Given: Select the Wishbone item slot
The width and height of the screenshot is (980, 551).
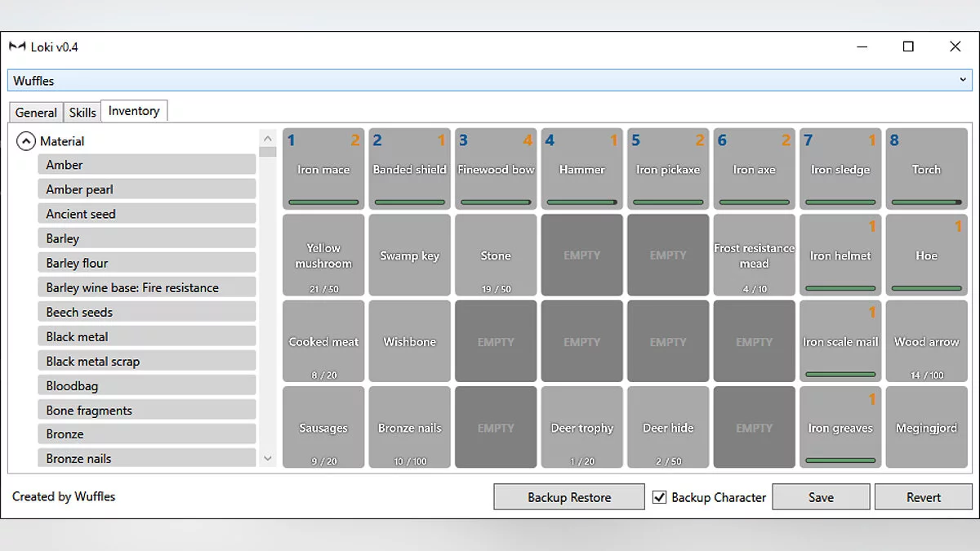Looking at the screenshot, I should click(409, 341).
